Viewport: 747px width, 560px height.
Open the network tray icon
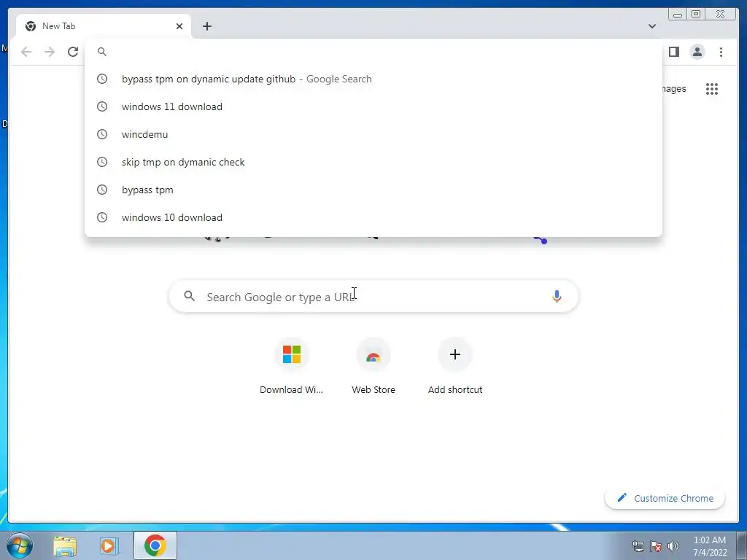pos(638,546)
